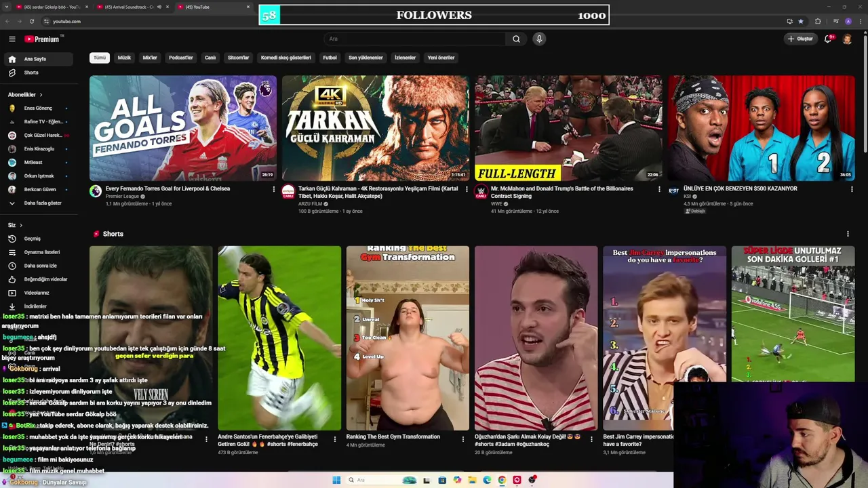Open more options for Fernando Torres video
Viewport: 868px width, 488px height.
(274, 189)
